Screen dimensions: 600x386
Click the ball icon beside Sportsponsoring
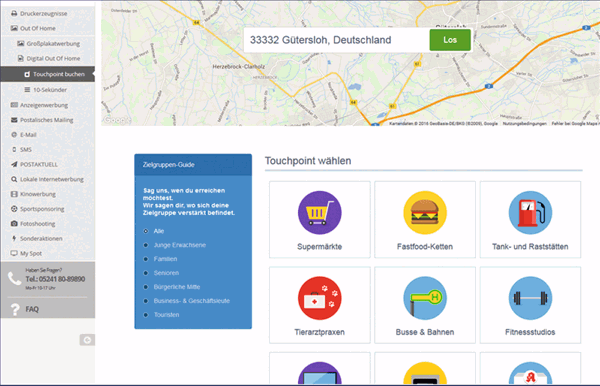14,209
